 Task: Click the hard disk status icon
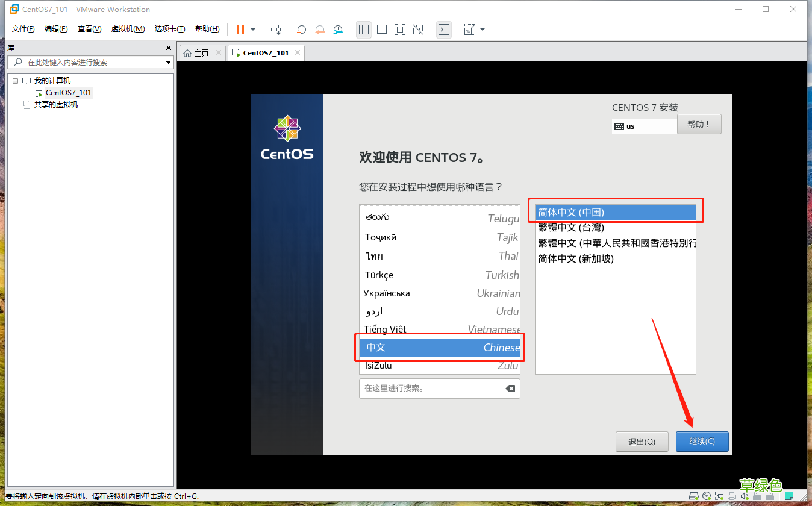(694, 496)
